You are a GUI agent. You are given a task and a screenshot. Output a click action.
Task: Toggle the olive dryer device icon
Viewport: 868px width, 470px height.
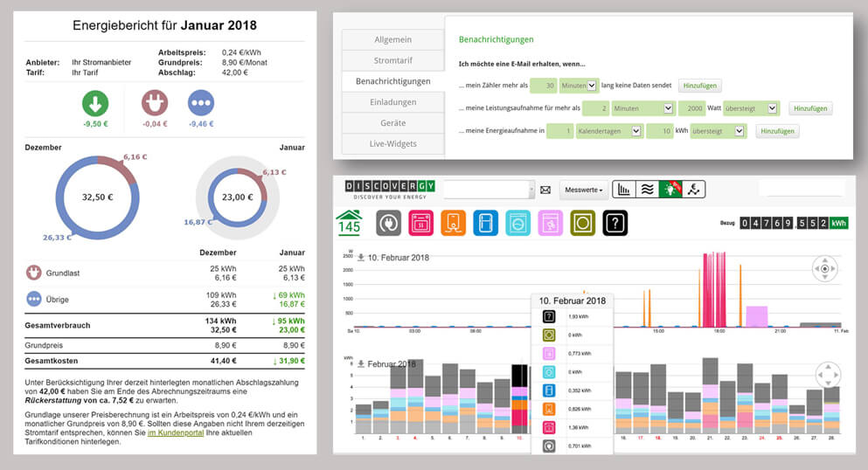click(582, 223)
